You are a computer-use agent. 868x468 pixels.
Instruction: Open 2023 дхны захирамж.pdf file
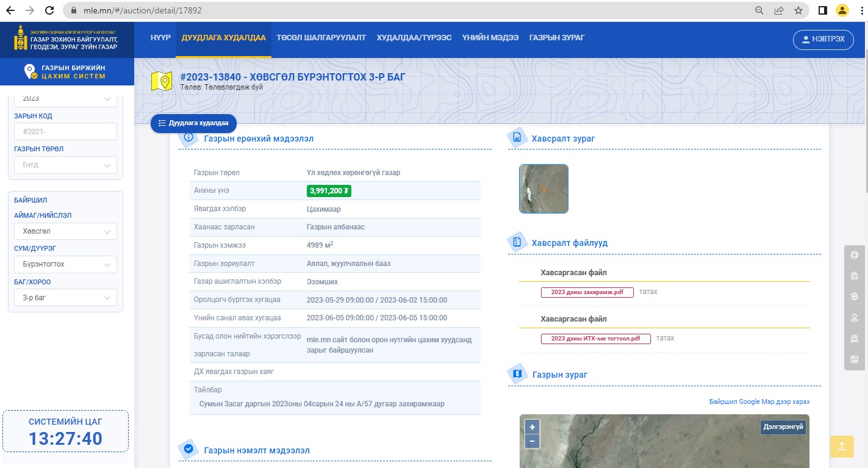587,292
